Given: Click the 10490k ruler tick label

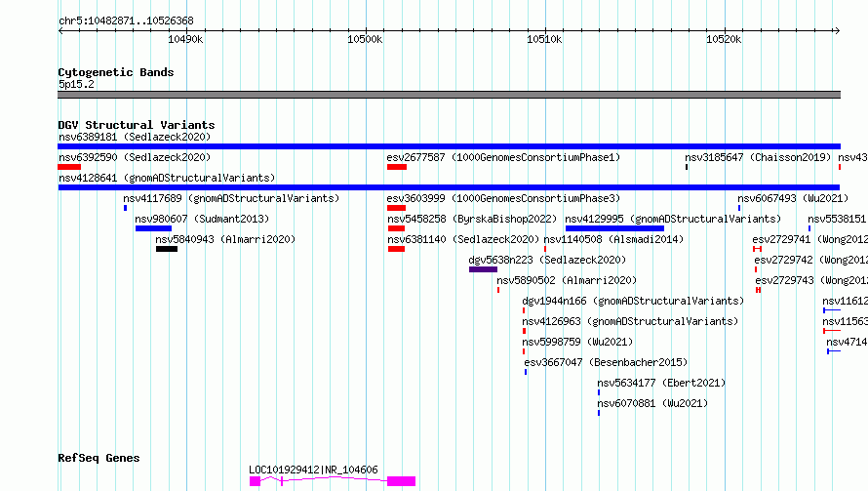Looking at the screenshot, I should pos(185,39).
